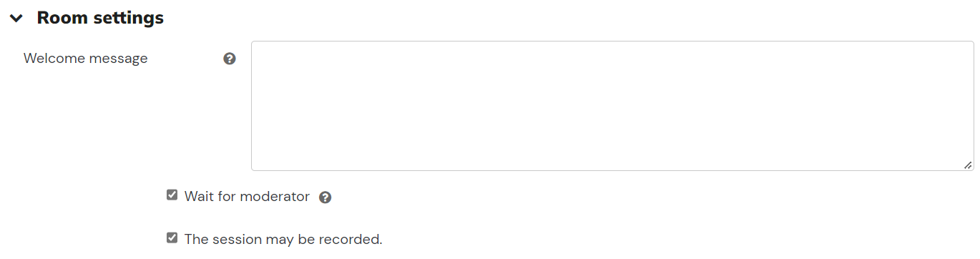Click the Welcome message field label
The image size is (980, 259).
(86, 59)
